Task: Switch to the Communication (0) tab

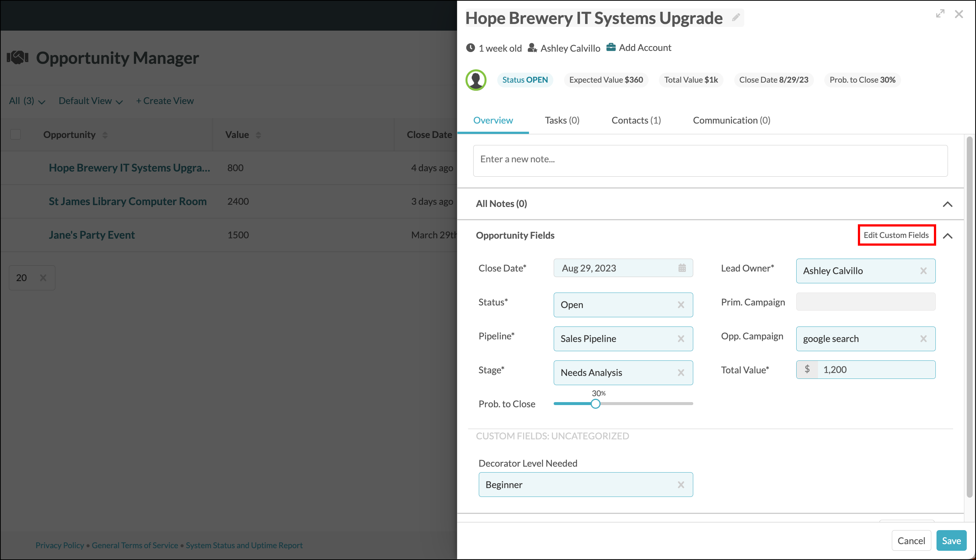Action: coord(731,120)
